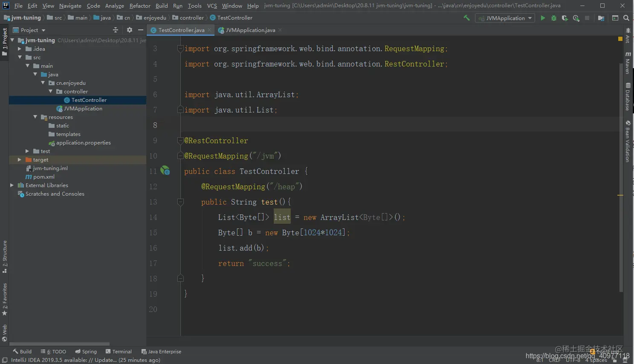The width and height of the screenshot is (634, 364).
Task: Select JVMApplication in project tree
Action: tap(83, 108)
